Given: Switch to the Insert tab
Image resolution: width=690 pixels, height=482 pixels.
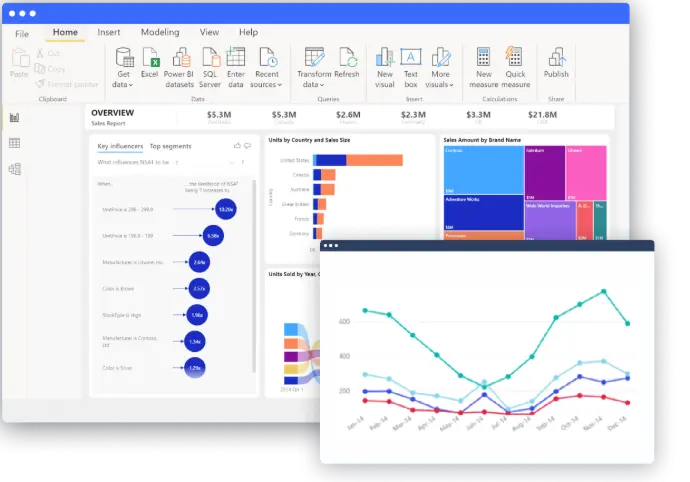Looking at the screenshot, I should click(109, 32).
